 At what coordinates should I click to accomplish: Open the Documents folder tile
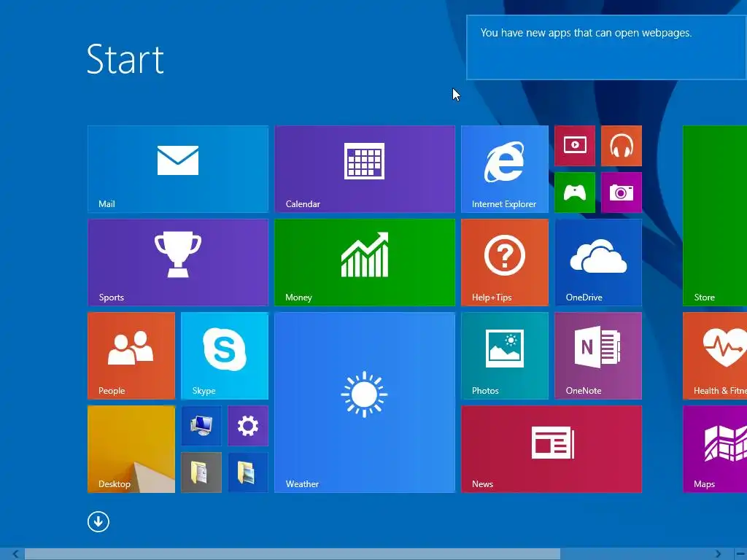click(201, 472)
